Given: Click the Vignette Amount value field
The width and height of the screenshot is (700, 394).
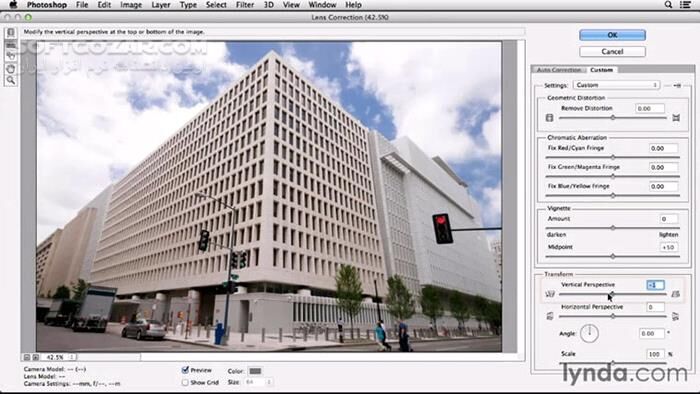Looking at the screenshot, I should click(669, 219).
